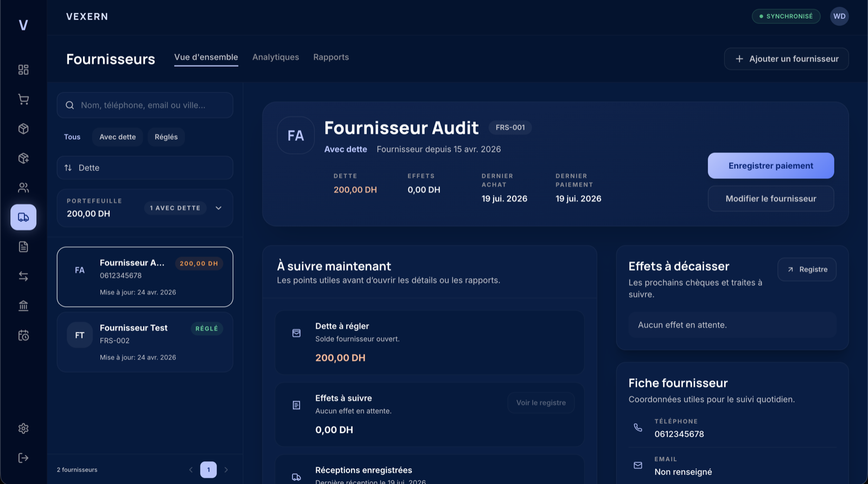Open the Registre button in Effets à décaisser

point(807,269)
